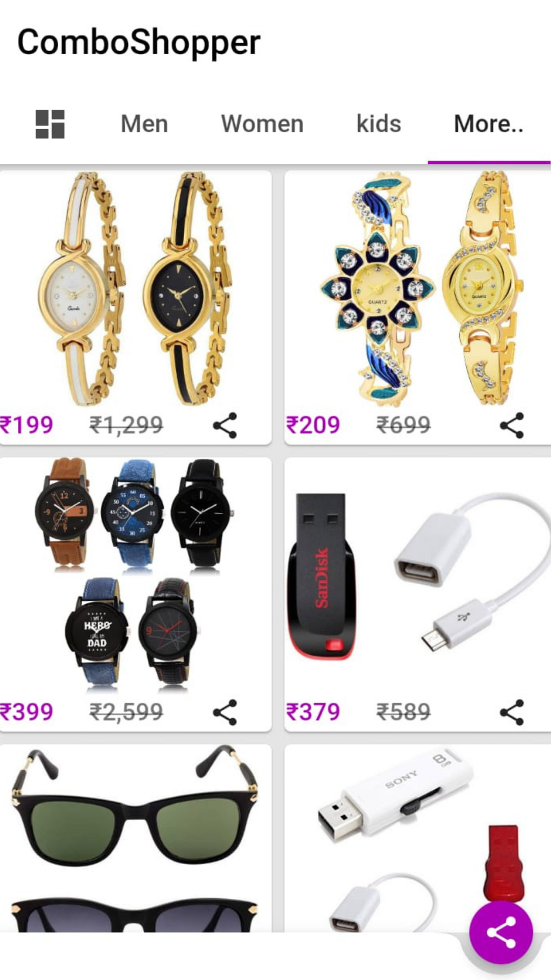Share the ₹199 gold watch combo
Image resolution: width=551 pixels, height=980 pixels.
225,425
